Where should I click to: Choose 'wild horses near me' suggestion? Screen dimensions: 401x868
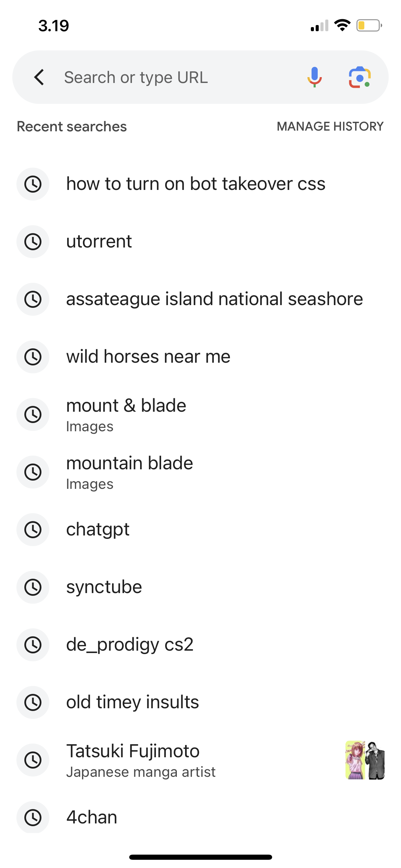coord(200,357)
